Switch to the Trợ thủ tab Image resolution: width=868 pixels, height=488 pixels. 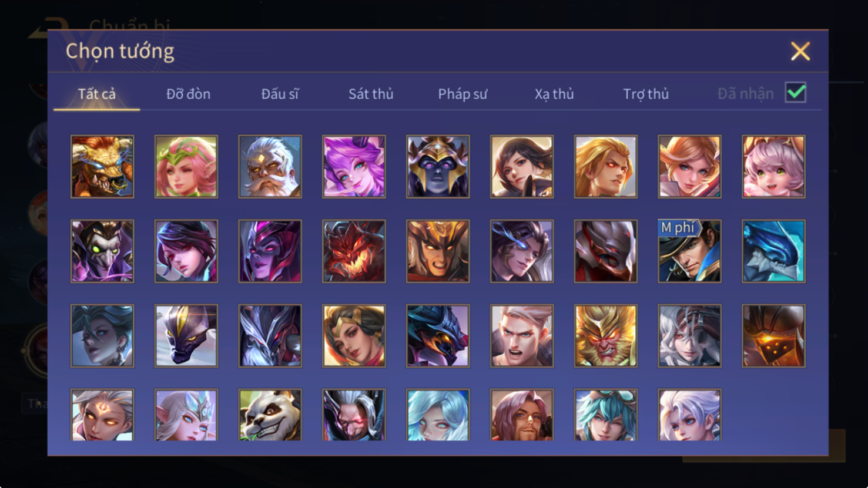(x=646, y=94)
